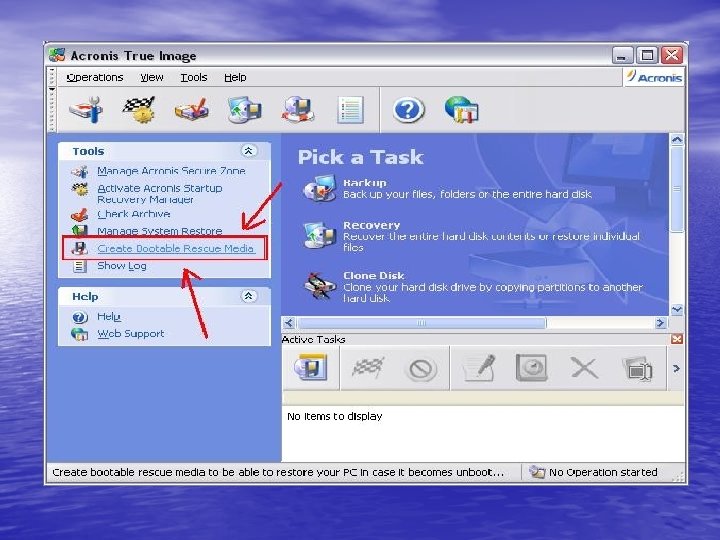Click the Recovery toolbar icon with green arrow
The image size is (720, 540).
click(245, 109)
